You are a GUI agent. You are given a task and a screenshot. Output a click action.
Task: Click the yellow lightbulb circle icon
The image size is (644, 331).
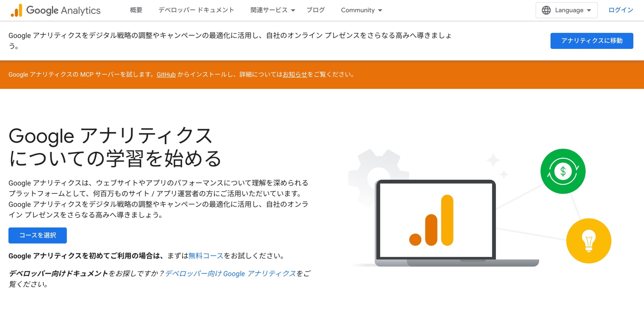pos(588,241)
